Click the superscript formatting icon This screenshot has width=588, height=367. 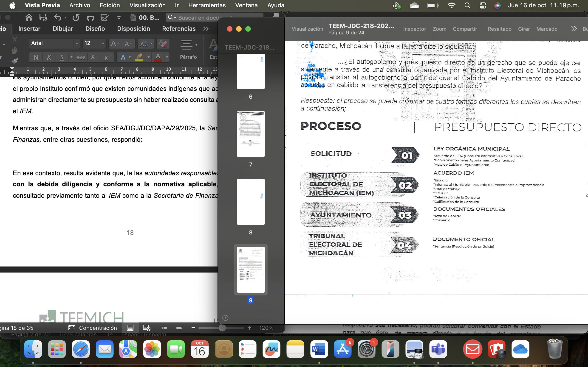click(106, 58)
